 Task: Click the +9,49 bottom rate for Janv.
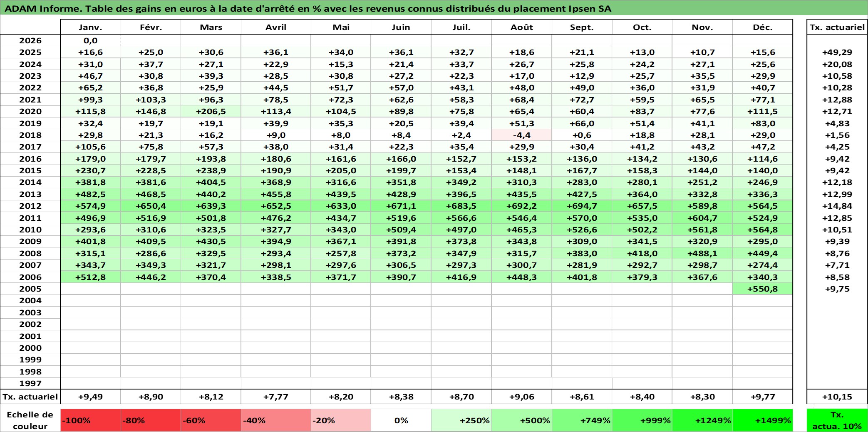[x=90, y=397]
